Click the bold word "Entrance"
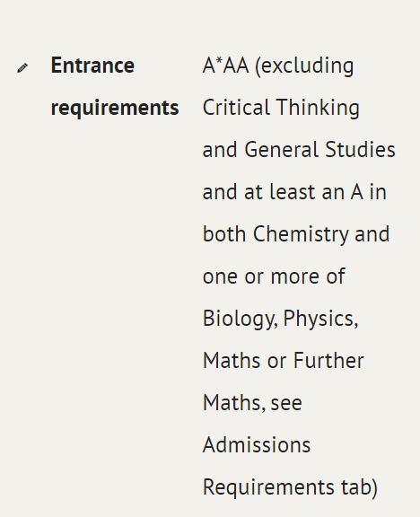420x517 pixels. (92, 66)
